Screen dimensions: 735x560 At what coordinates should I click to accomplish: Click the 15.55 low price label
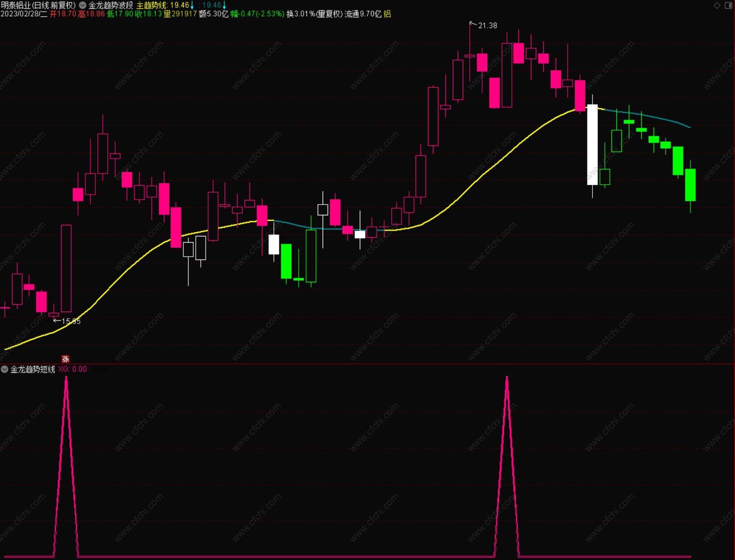pyautogui.click(x=71, y=321)
